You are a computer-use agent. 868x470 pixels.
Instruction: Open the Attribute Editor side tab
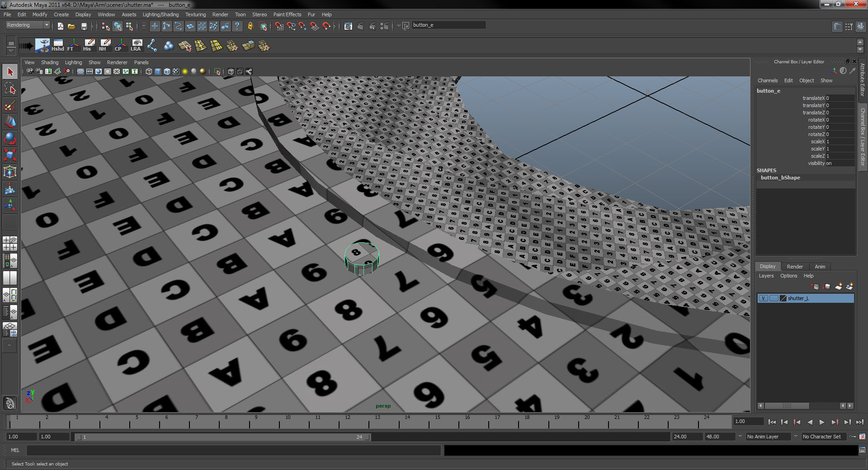pyautogui.click(x=863, y=80)
